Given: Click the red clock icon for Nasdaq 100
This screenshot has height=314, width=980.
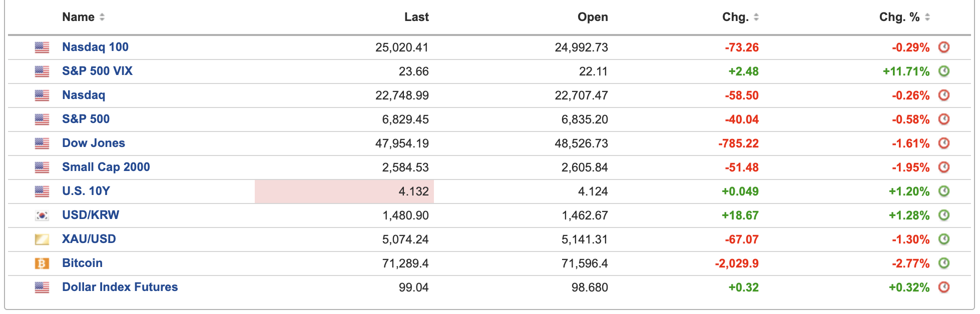Looking at the screenshot, I should click(x=943, y=47).
